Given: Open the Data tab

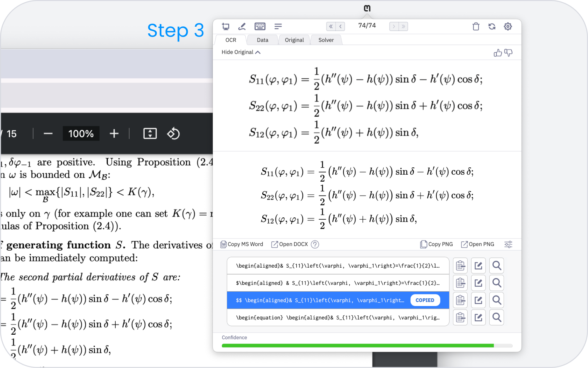Looking at the screenshot, I should pyautogui.click(x=262, y=40).
